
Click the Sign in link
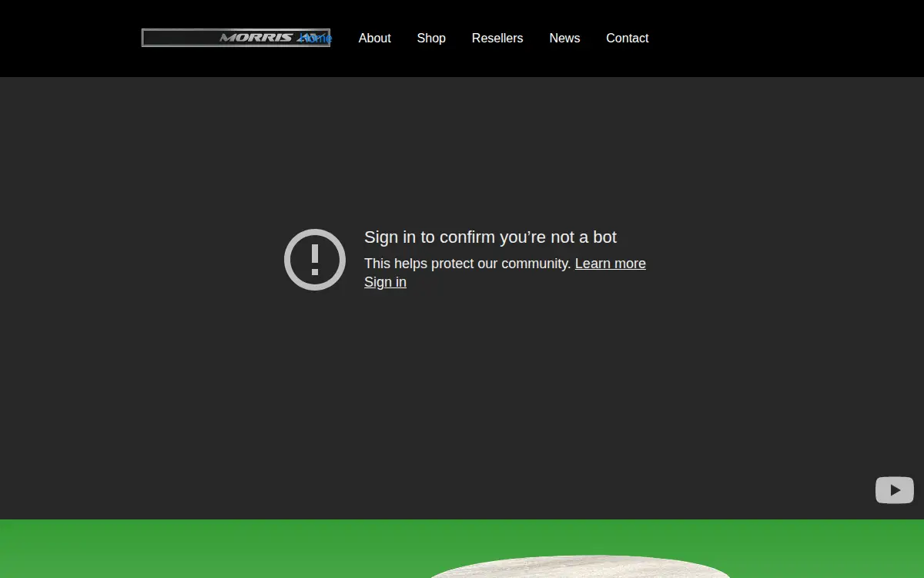coord(385,282)
